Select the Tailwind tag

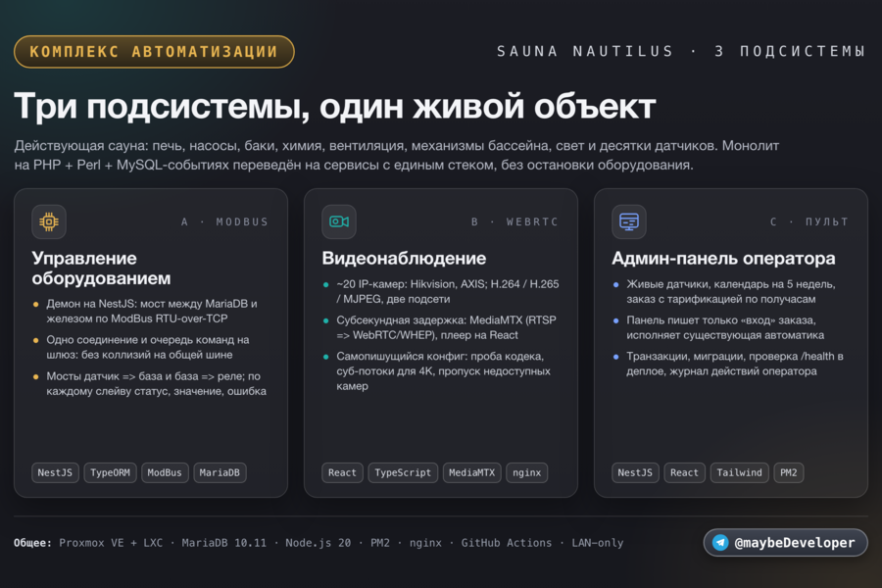tap(740, 472)
